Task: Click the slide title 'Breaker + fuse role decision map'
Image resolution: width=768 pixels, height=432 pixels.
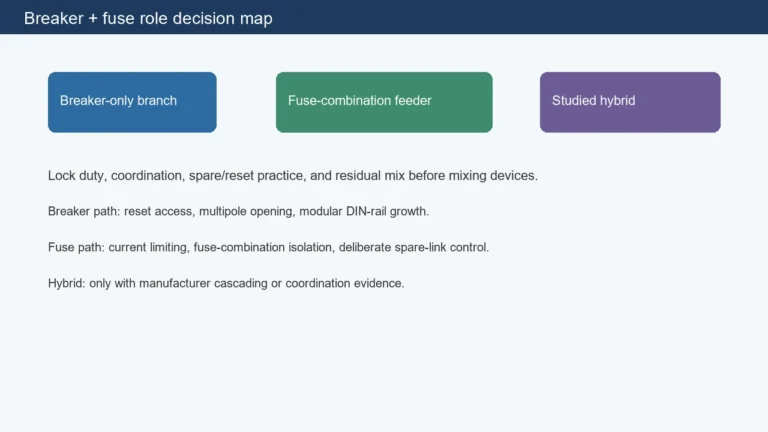Action: click(x=148, y=18)
